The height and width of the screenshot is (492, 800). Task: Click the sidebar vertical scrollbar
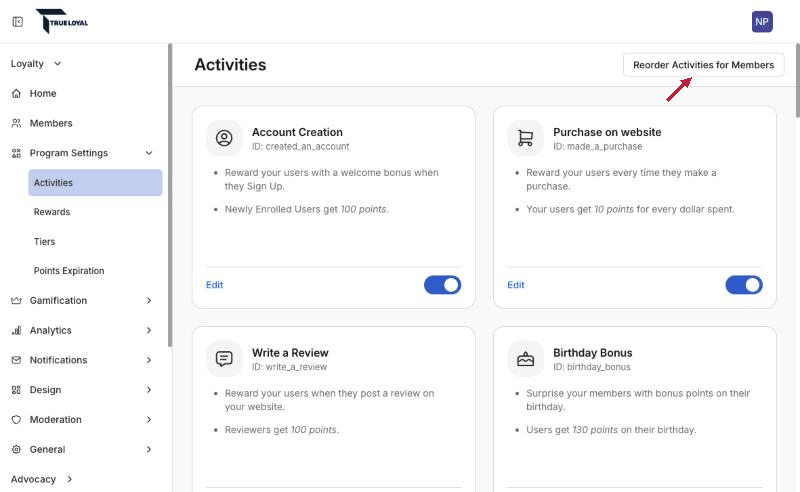[x=170, y=195]
